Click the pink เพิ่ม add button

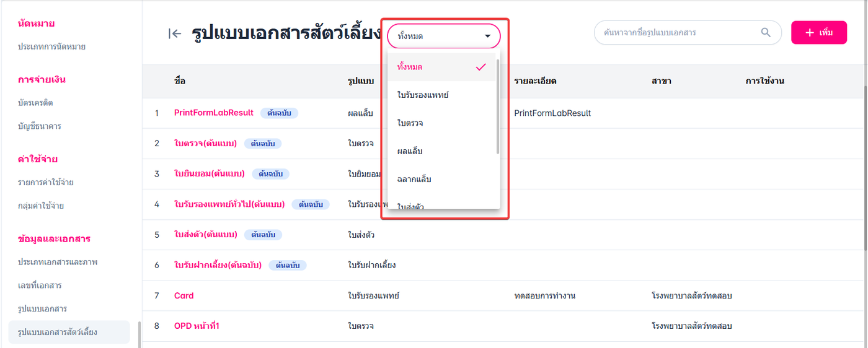coord(818,33)
